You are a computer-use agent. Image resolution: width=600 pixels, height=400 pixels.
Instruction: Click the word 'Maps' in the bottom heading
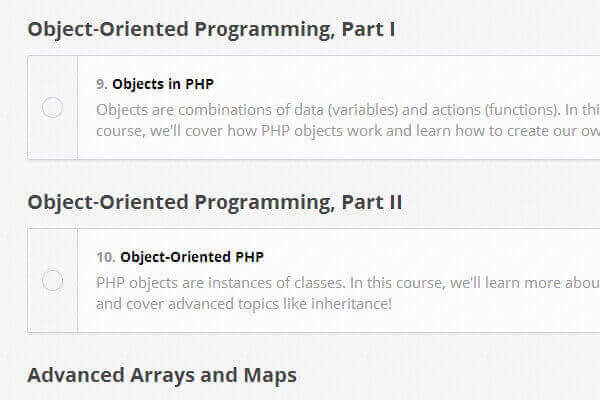[x=271, y=375]
